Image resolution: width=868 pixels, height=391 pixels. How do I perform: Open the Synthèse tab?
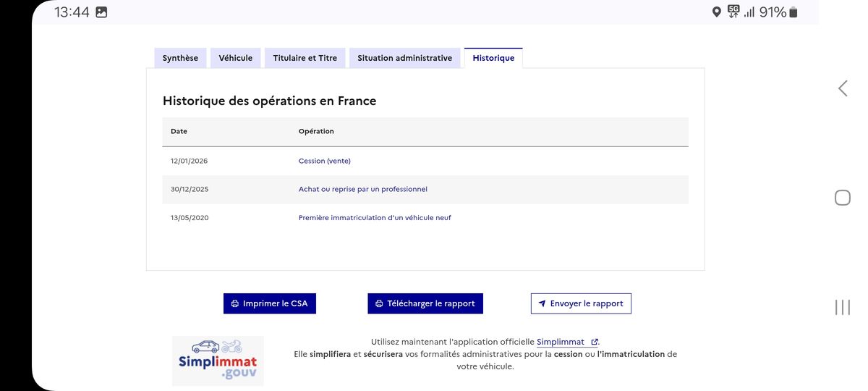coord(180,58)
